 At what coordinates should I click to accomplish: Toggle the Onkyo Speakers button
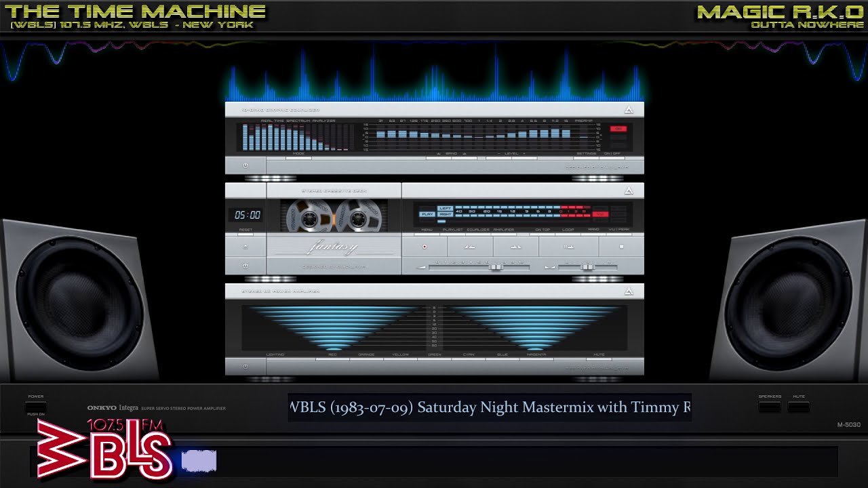[x=770, y=407]
